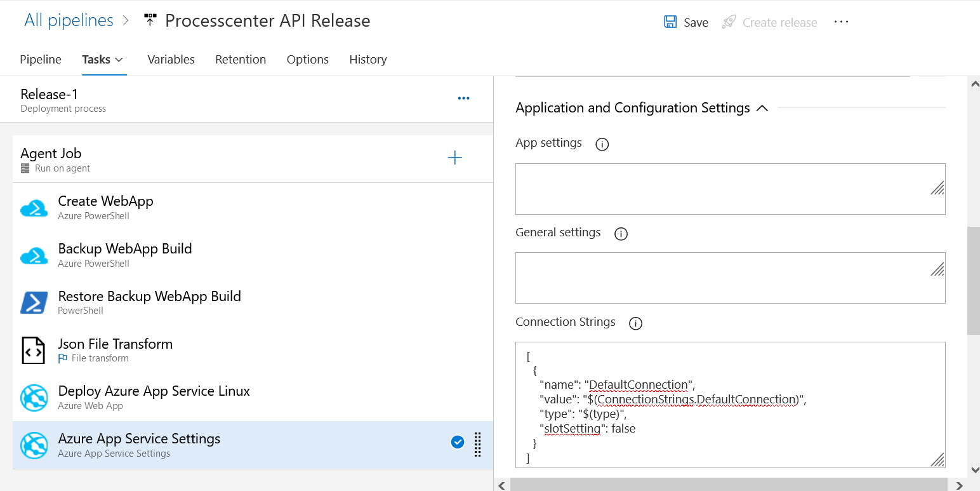Open the Tasks tab dropdown chevron
The width and height of the screenshot is (980, 491).
[119, 60]
